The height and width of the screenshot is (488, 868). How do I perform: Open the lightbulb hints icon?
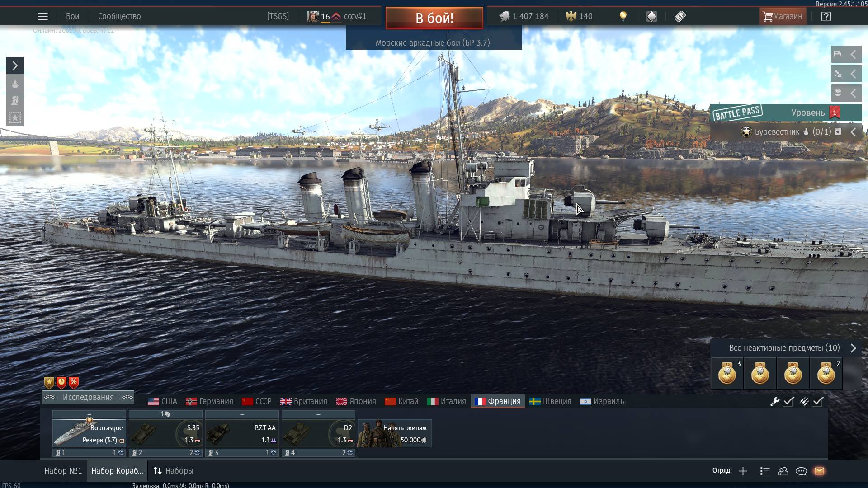(623, 17)
